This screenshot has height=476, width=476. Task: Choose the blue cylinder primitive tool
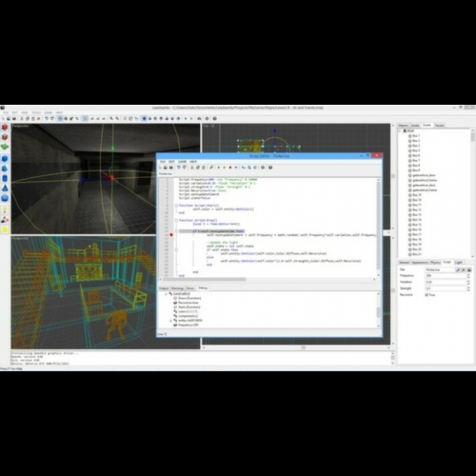tap(5, 178)
